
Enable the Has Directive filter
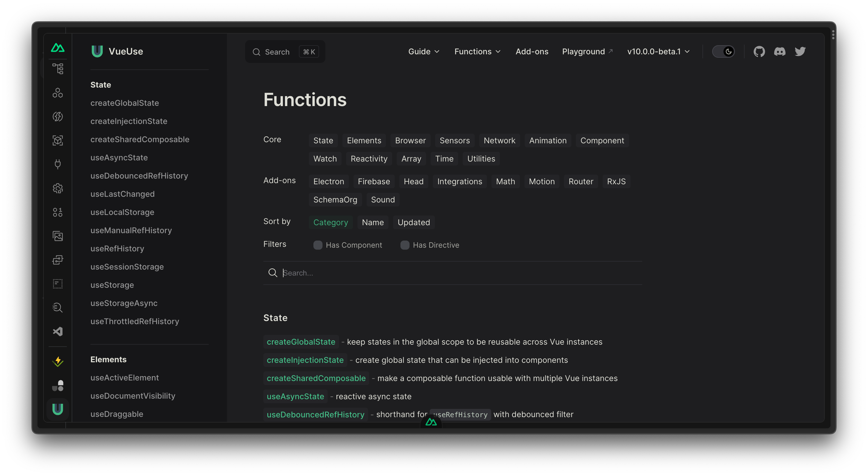click(405, 245)
